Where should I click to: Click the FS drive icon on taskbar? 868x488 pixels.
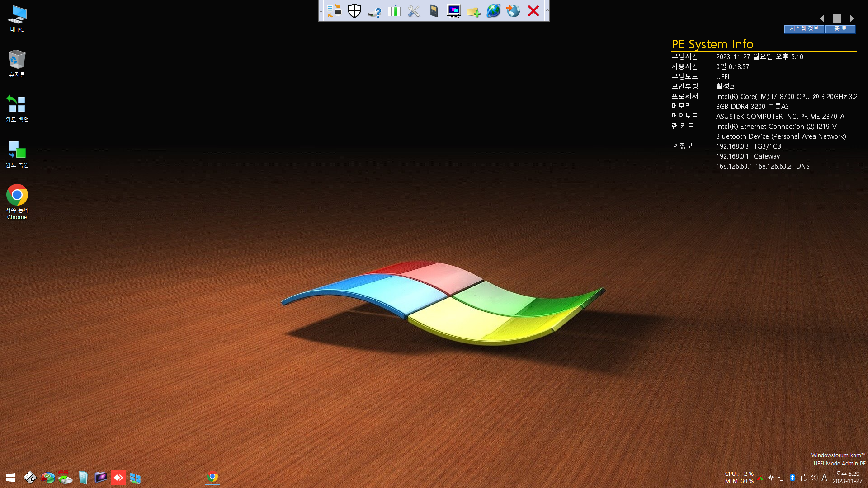point(65,478)
